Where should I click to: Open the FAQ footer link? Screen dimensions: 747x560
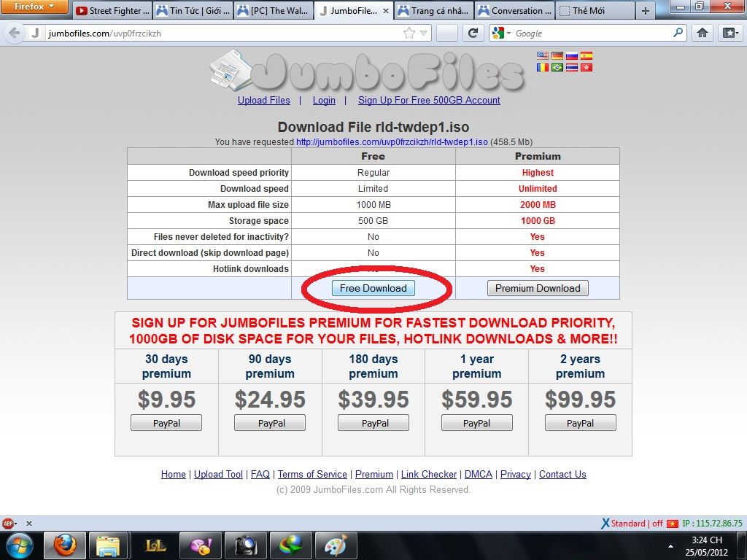point(260,474)
